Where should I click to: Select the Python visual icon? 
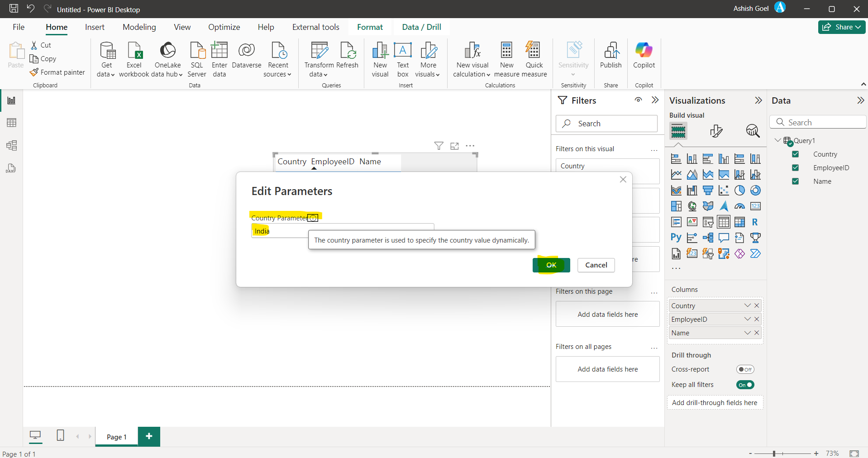coord(676,238)
